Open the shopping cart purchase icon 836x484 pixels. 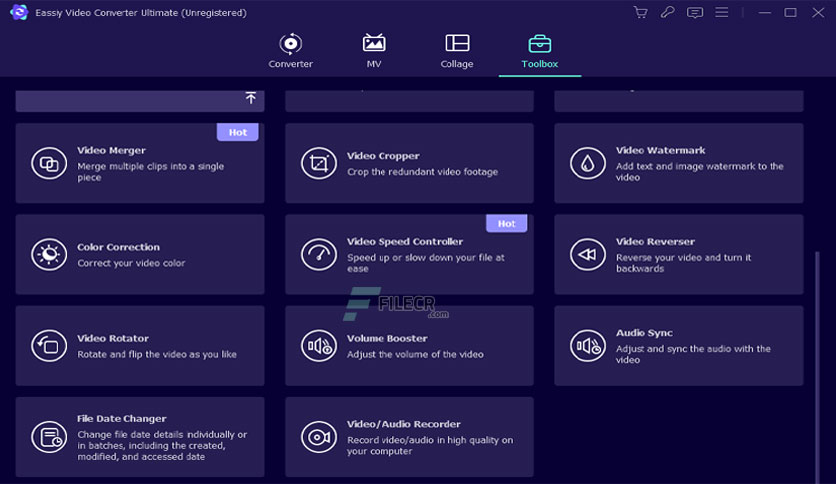(640, 12)
